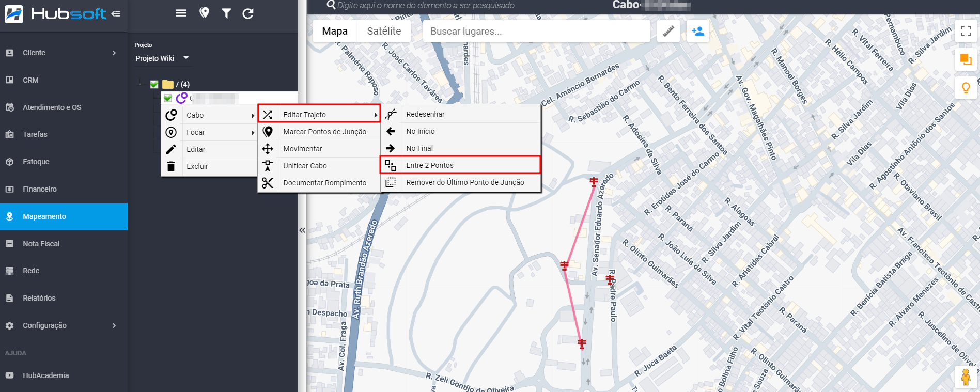Open CRM in sidebar
The width and height of the screenshot is (980, 392).
click(x=64, y=80)
